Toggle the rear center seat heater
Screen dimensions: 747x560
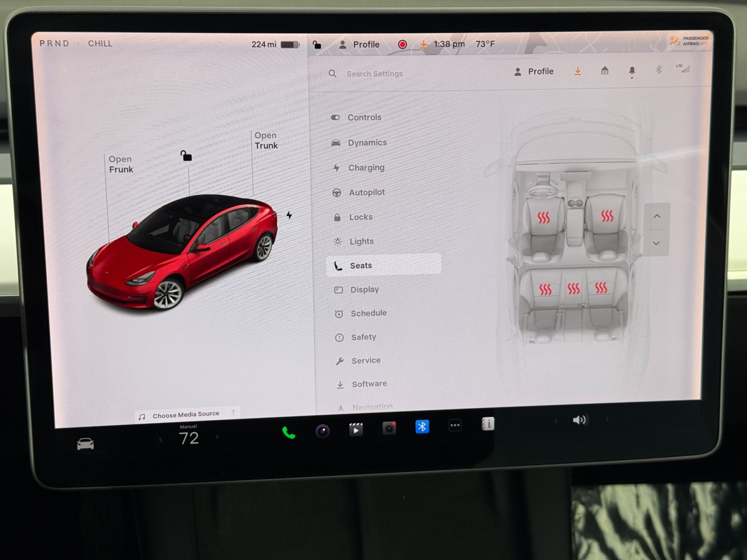tap(573, 289)
